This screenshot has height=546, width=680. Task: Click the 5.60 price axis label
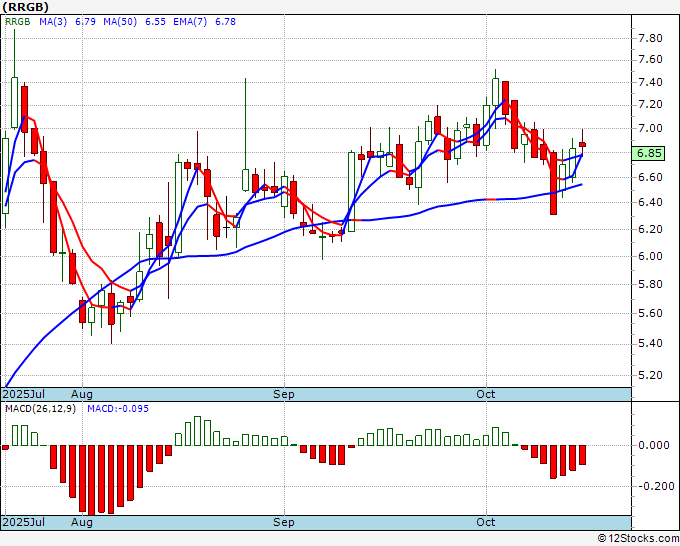pyautogui.click(x=651, y=314)
